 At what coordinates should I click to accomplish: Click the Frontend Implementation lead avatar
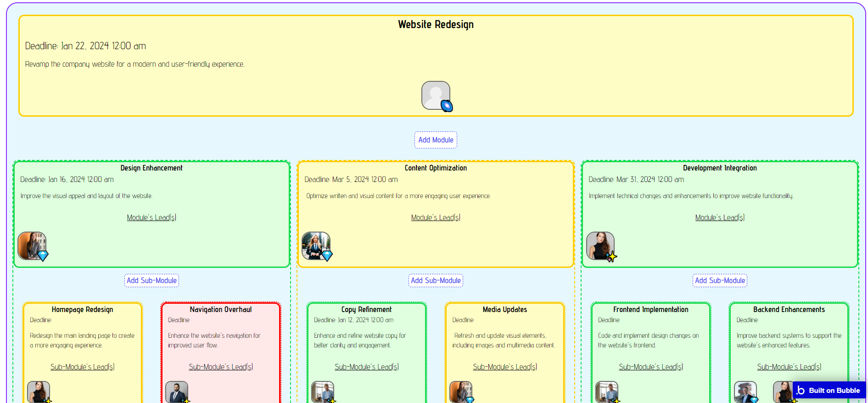click(607, 392)
